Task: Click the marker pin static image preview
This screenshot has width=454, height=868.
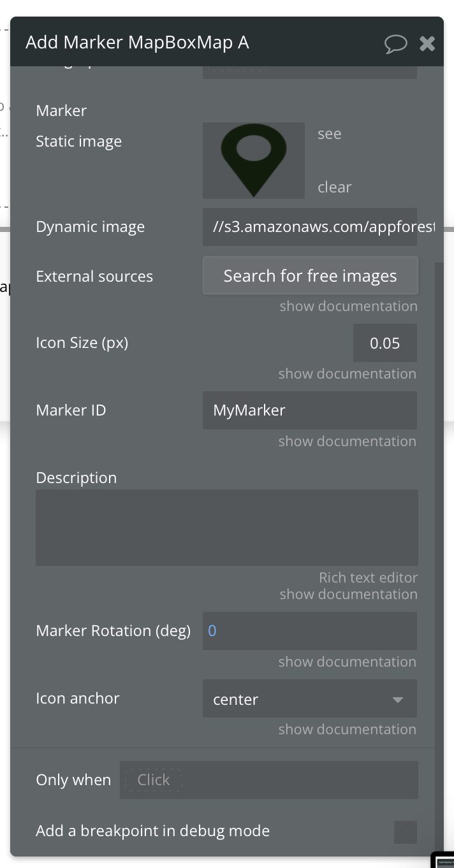Action: 253,160
